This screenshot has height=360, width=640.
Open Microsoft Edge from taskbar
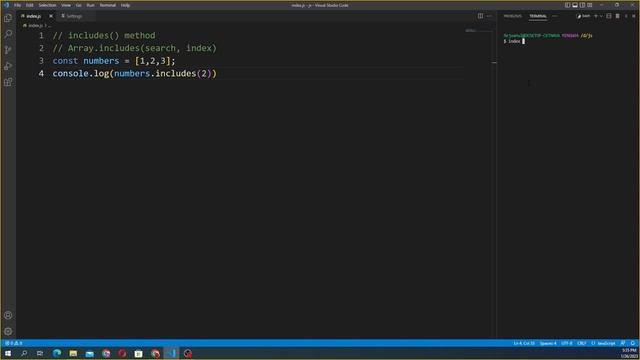[57, 353]
